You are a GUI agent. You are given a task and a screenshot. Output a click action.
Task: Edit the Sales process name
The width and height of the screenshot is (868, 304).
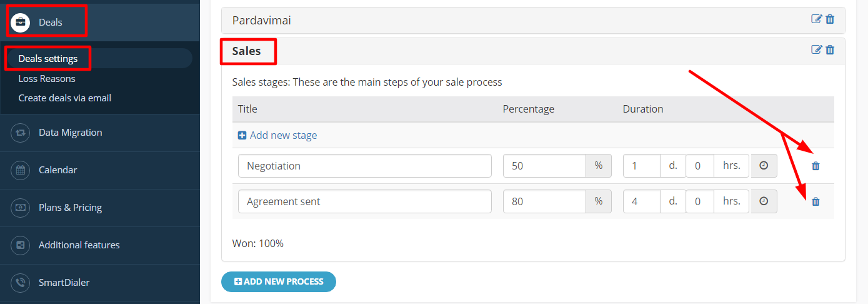(x=816, y=49)
